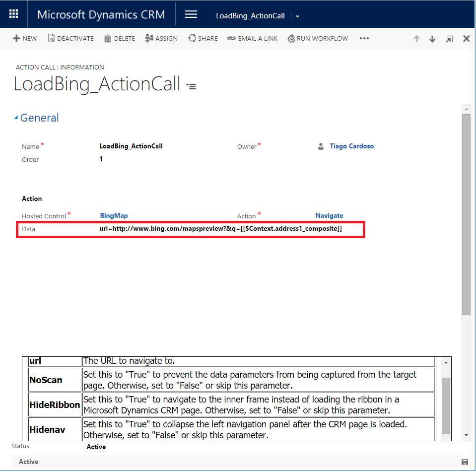Open the form selector beside the title

191,86
